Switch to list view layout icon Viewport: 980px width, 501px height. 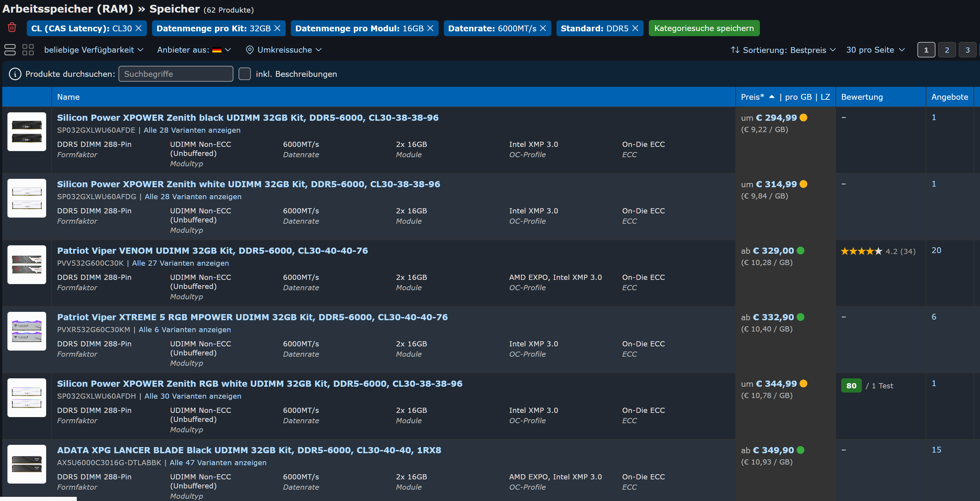coord(10,50)
